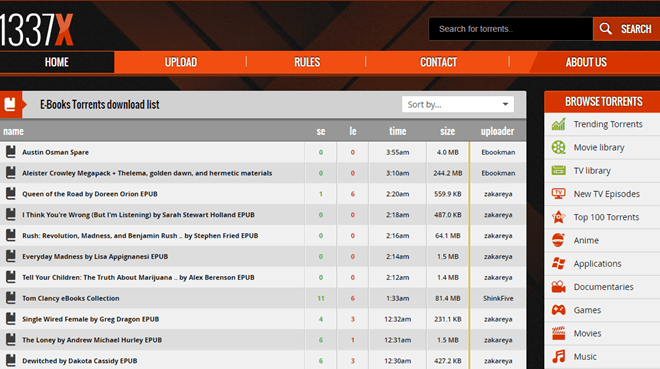The height and width of the screenshot is (369, 660).
Task: Go to the Upload tab
Action: click(181, 62)
